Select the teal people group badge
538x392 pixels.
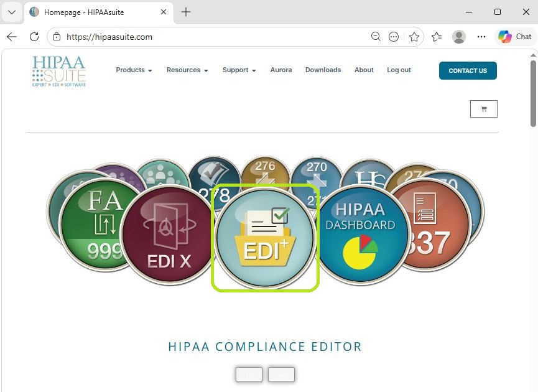tap(161, 174)
